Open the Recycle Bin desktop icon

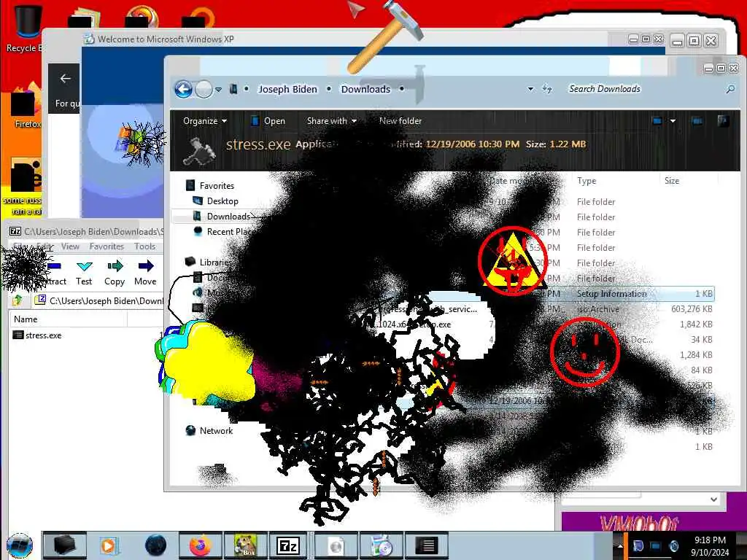tap(28, 27)
